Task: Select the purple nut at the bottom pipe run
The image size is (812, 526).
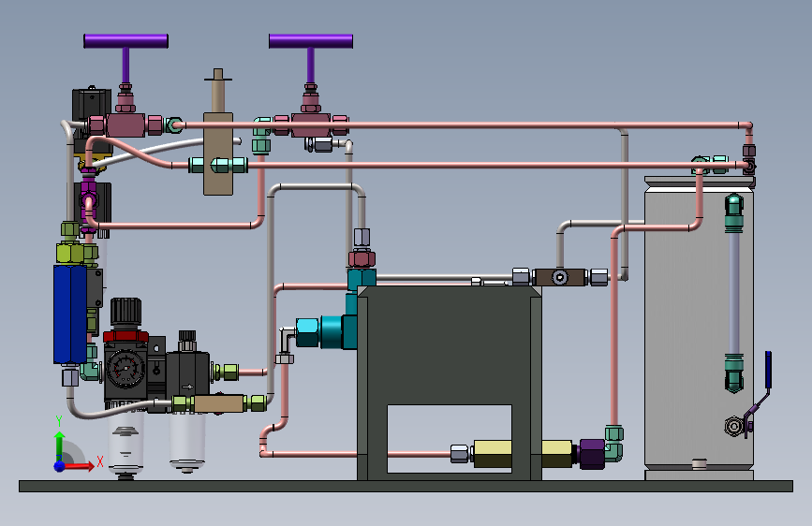Action: pyautogui.click(x=592, y=454)
